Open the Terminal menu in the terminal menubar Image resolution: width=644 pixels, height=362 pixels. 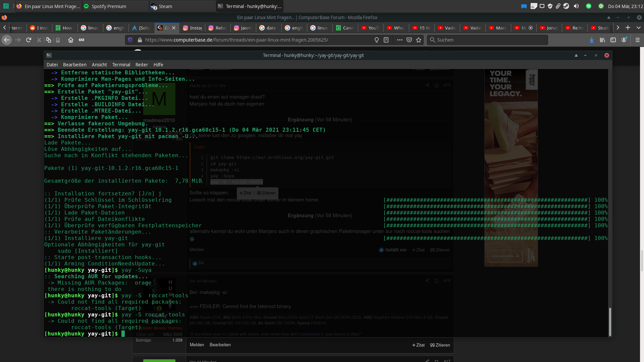pos(121,65)
